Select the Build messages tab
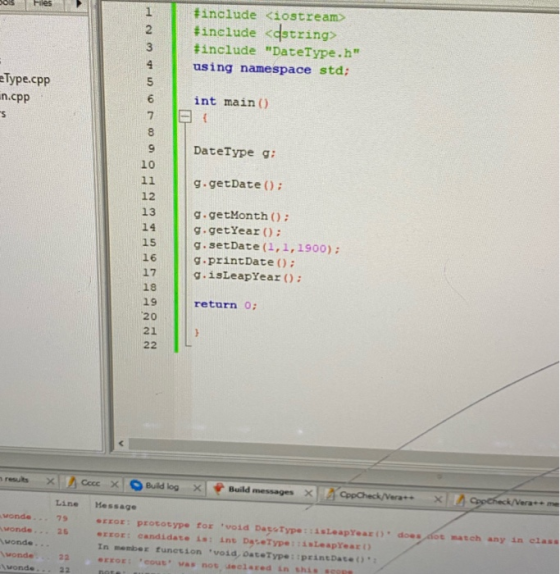560x574 pixels. point(261,491)
